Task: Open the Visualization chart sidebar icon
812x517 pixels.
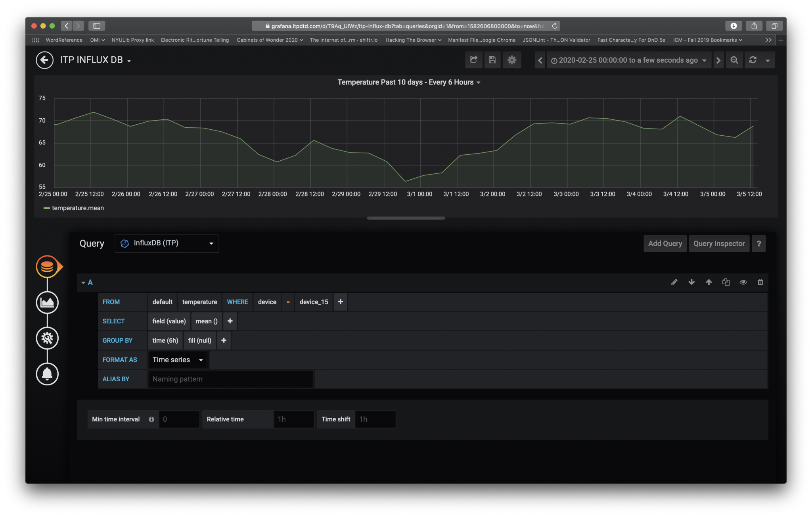Action: [x=47, y=303]
